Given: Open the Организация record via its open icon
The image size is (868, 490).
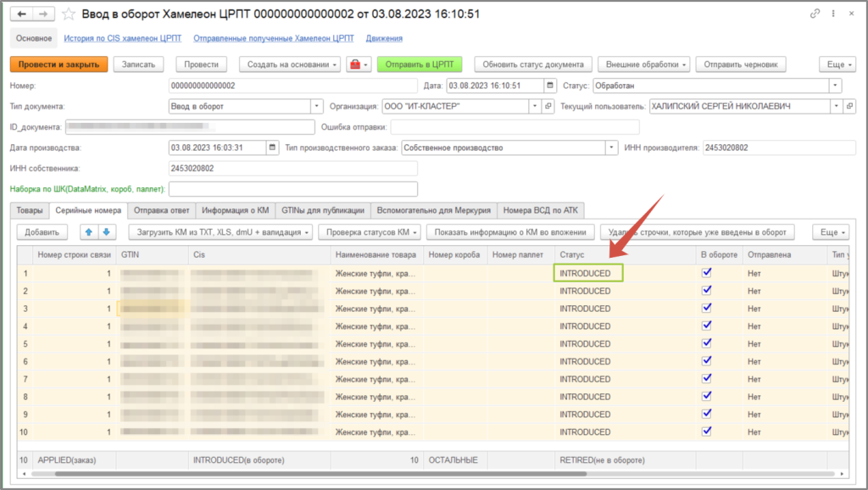Looking at the screenshot, I should pyautogui.click(x=548, y=106).
